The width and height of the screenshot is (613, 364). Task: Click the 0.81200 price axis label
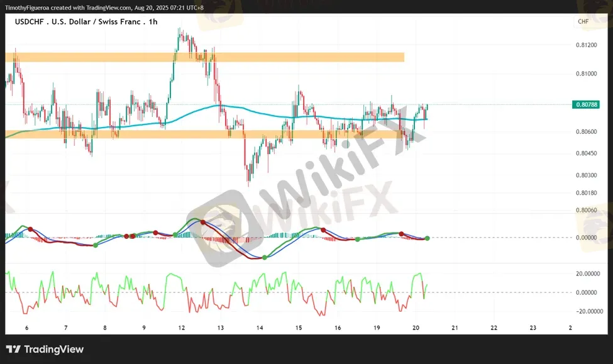(x=585, y=45)
